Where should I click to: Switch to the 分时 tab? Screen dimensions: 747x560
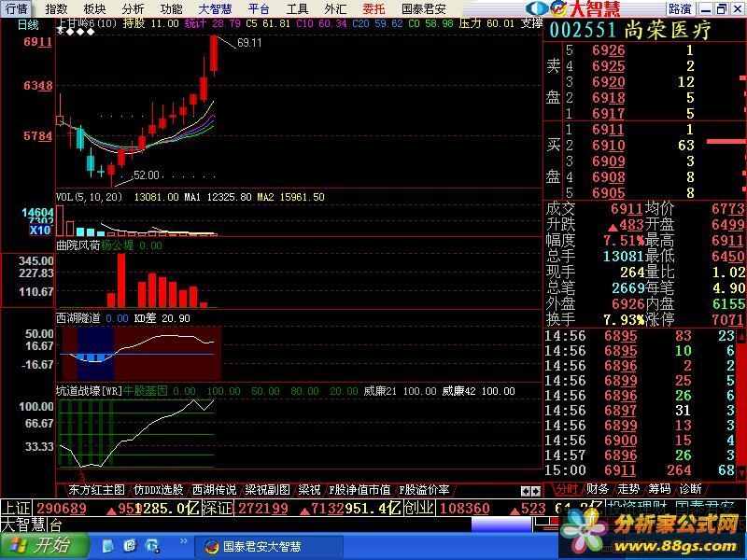click(x=567, y=489)
